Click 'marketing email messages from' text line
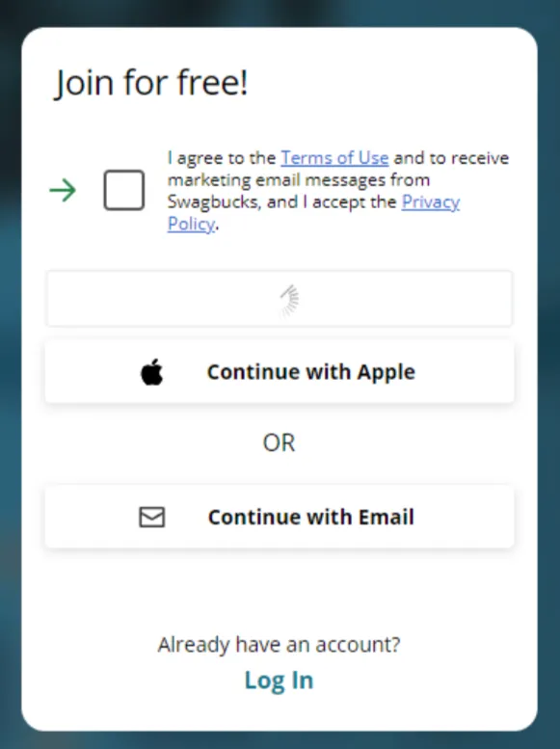 [299, 180]
